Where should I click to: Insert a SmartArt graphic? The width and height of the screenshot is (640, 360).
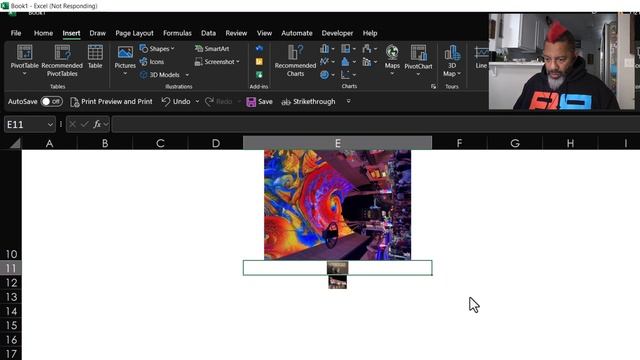212,49
